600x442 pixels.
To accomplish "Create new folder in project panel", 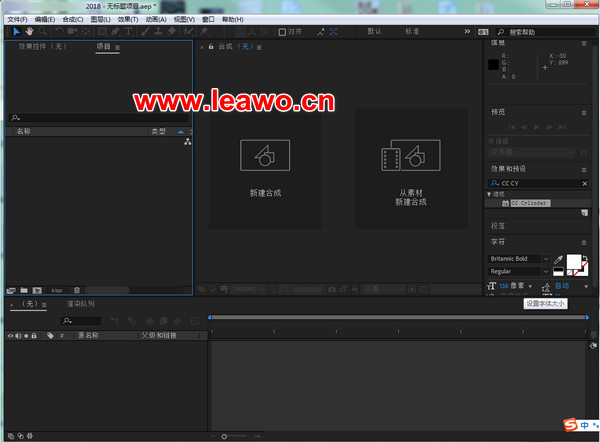I will click(x=24, y=290).
